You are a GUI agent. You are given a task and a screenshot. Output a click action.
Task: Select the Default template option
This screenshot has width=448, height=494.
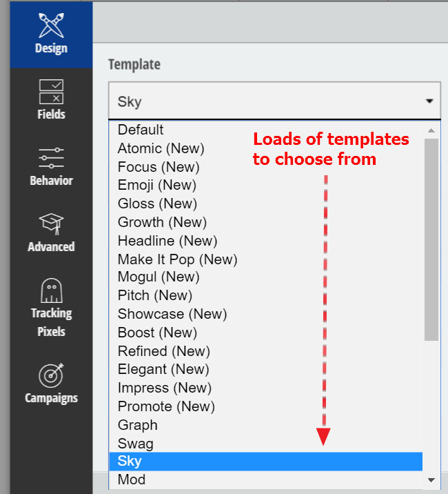141,130
